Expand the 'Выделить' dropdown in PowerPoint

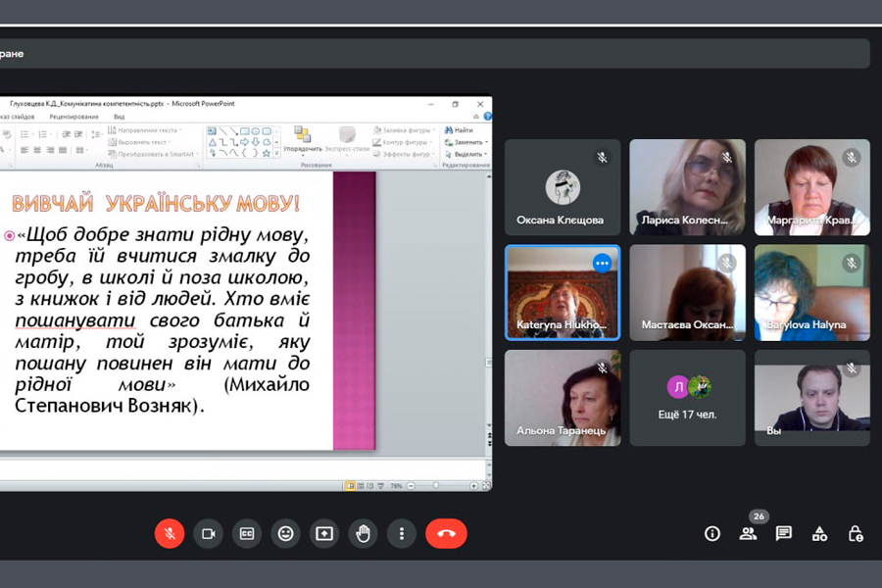467,154
